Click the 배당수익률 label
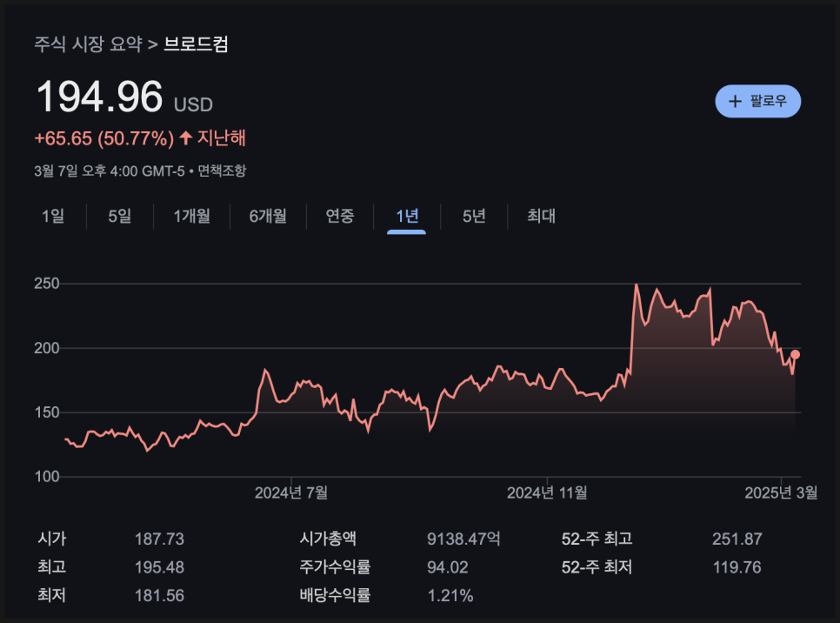Viewport: 840px width, 623px height. [335, 595]
